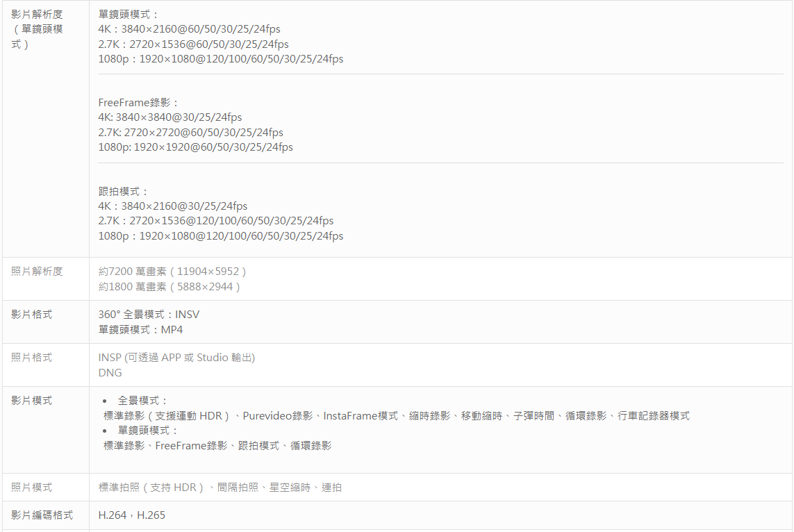Click the 標準錄影、FreeFrame錄影、跟拍模式 line
The width and height of the screenshot is (794, 532).
tap(217, 446)
